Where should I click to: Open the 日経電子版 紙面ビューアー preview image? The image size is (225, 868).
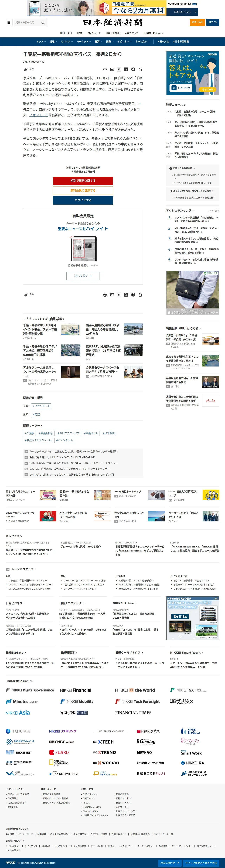point(83,249)
